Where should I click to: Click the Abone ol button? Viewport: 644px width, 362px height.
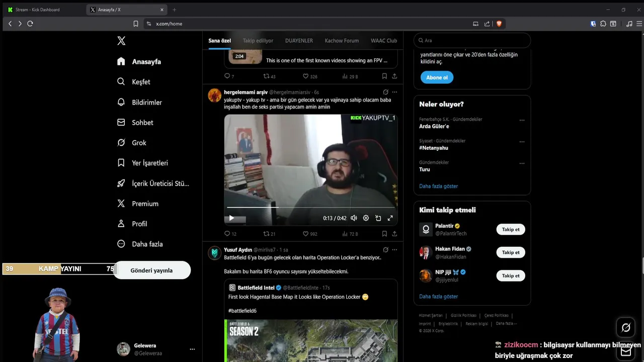437,77
